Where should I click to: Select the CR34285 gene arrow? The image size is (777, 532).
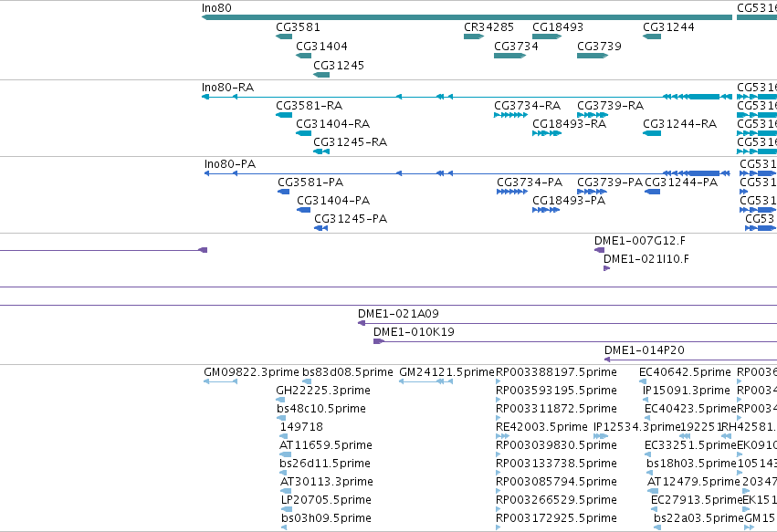pyautogui.click(x=474, y=37)
